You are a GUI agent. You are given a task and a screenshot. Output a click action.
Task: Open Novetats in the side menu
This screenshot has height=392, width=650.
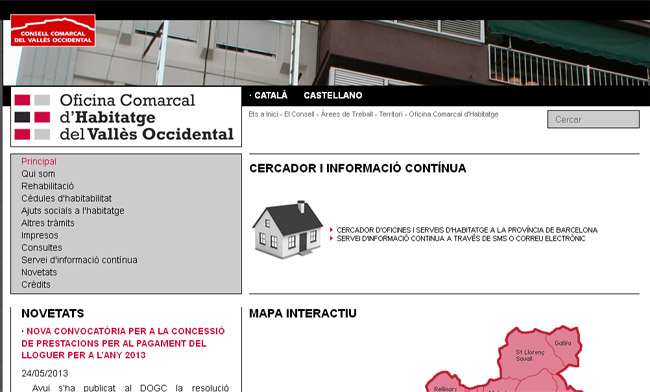click(39, 272)
